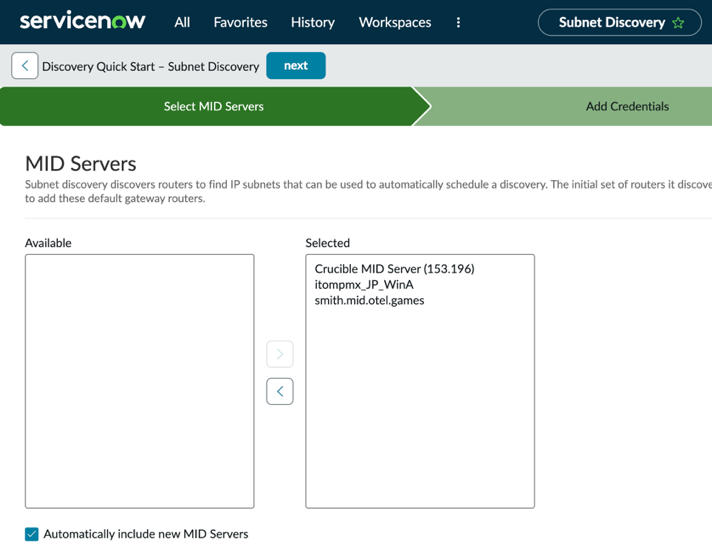The width and height of the screenshot is (712, 552).
Task: Click the move-right arrow button
Action: (280, 354)
